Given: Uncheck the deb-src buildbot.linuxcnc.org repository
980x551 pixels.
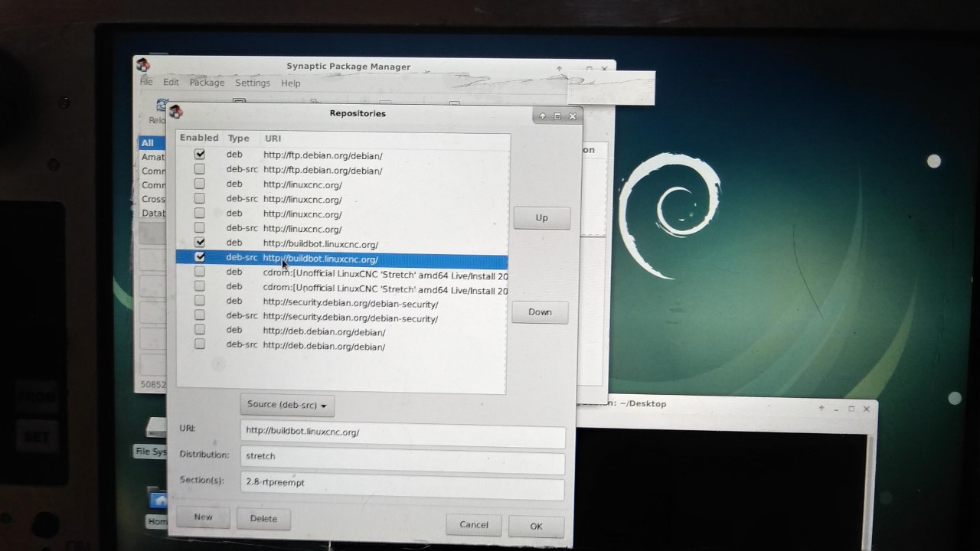Looking at the screenshot, I should coord(200,257).
